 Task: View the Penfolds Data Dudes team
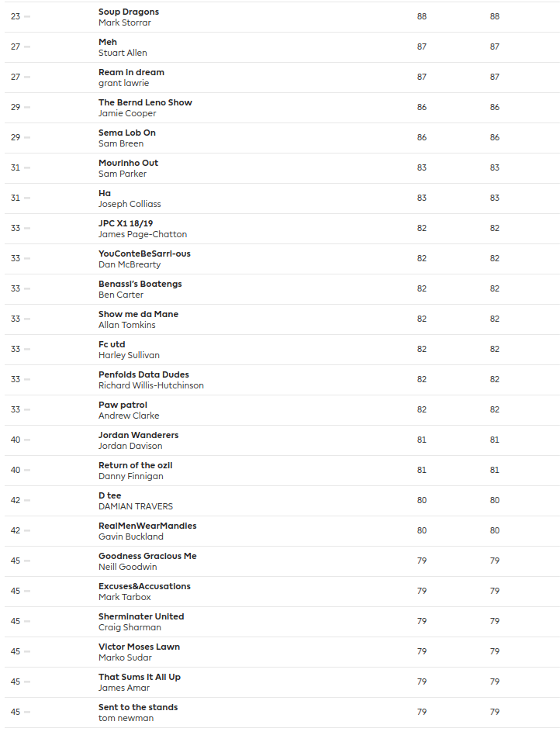click(x=143, y=374)
